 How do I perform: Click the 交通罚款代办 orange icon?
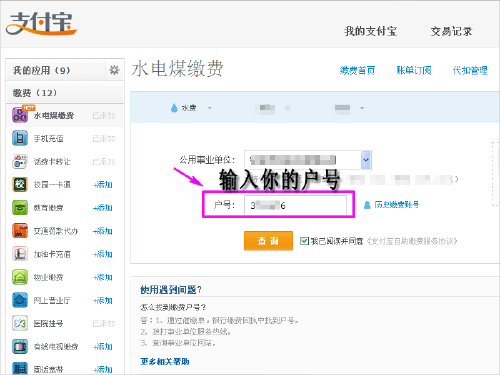(20, 231)
